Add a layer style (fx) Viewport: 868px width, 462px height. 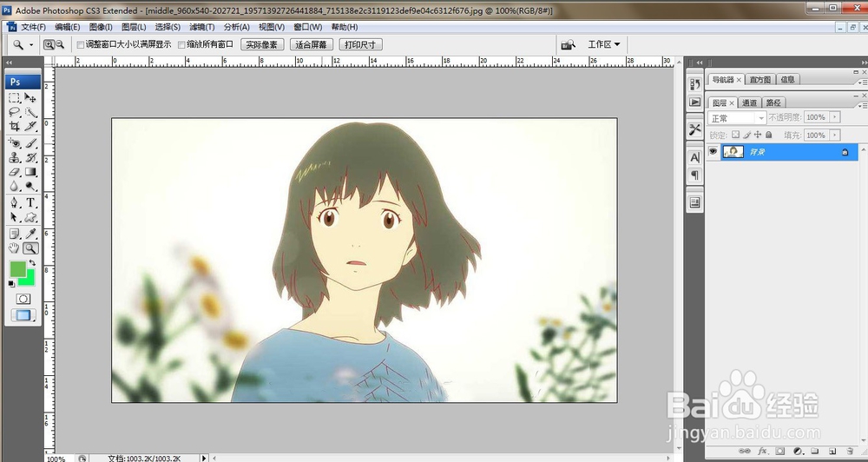[762, 451]
